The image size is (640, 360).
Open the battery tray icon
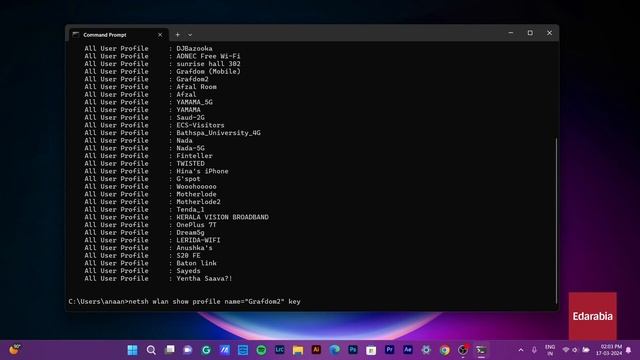(586, 350)
